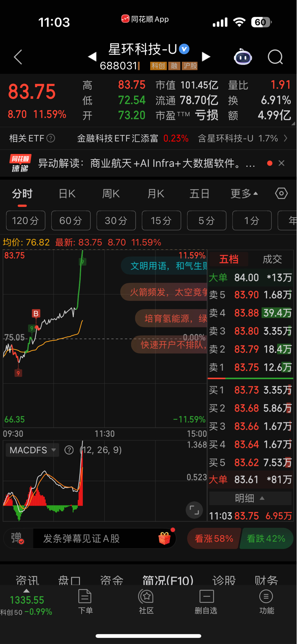The height and width of the screenshot is (644, 297).
Task: Tap the 11:03 83.75 trade detail row
Action: [250, 516]
